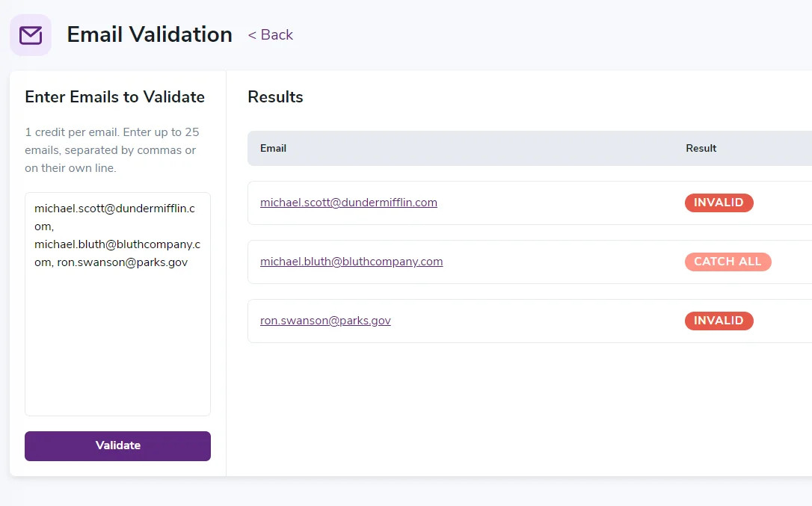
Task: Click the Result column header
Action: [x=701, y=148]
